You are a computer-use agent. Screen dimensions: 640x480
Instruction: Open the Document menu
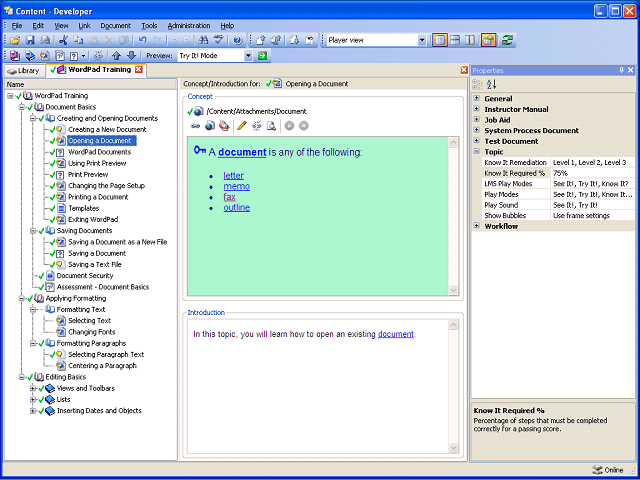(x=116, y=26)
